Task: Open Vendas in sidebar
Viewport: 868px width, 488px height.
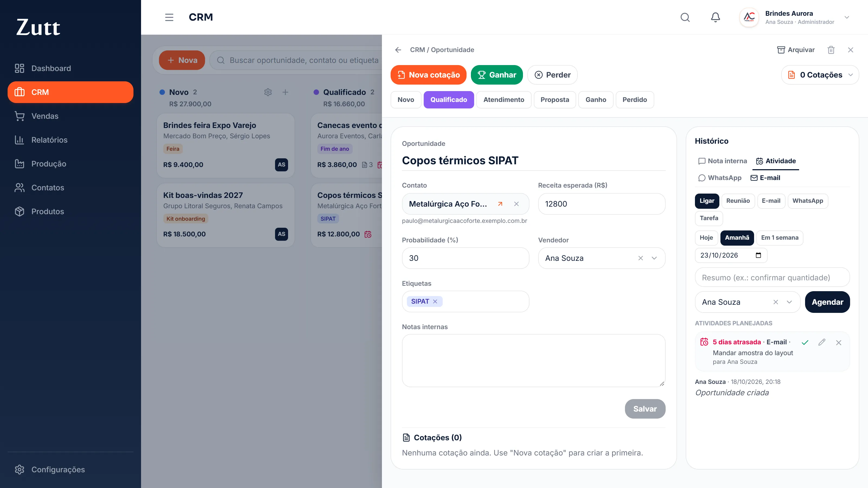Action: coord(71,116)
